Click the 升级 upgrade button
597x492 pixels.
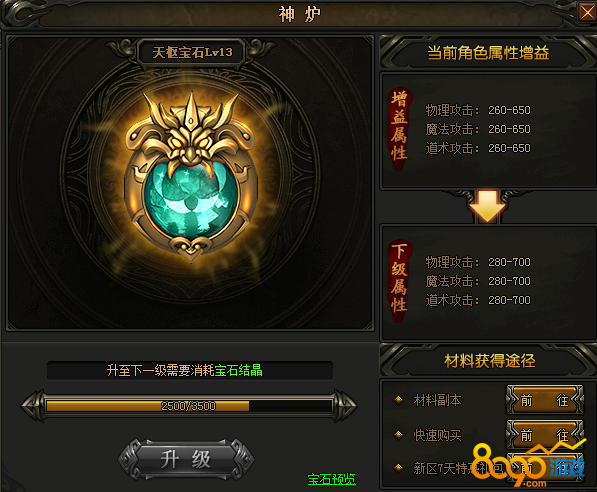pyautogui.click(x=185, y=459)
